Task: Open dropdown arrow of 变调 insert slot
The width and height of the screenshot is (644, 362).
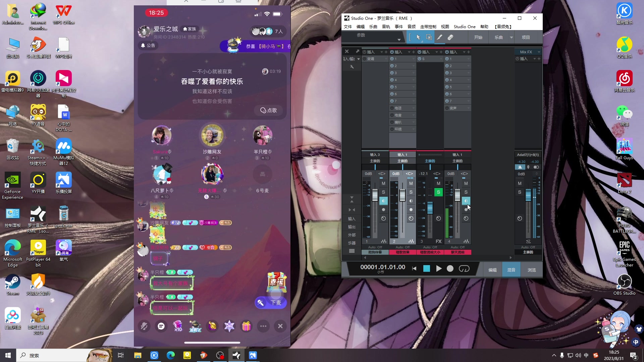Action: pyautogui.click(x=386, y=59)
